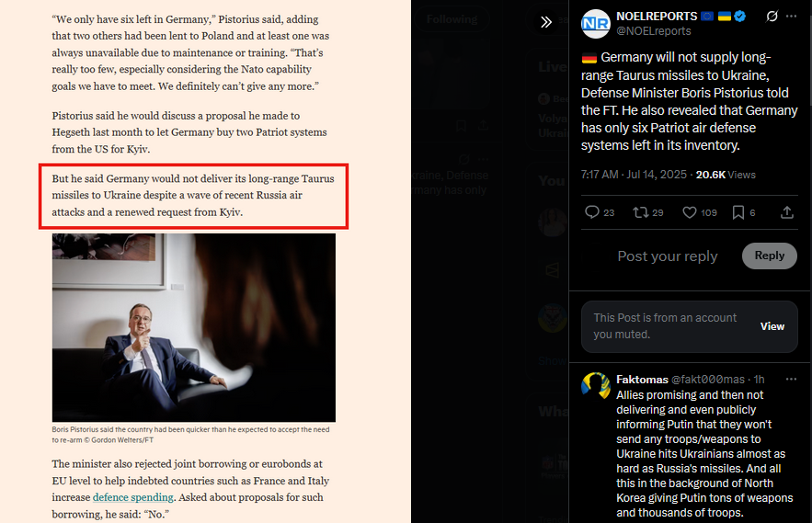
Task: Open the 7:17 AM Jul 14 timestamp
Action: (x=634, y=175)
